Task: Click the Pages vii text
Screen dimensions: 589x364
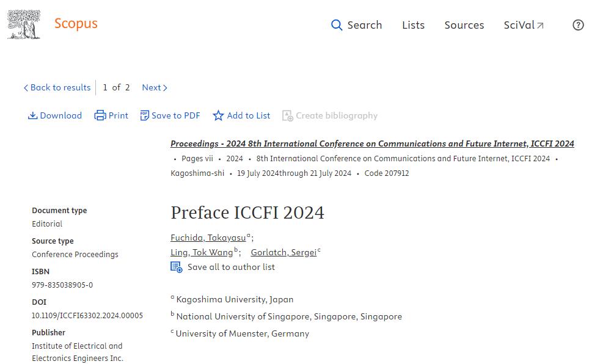Action: pos(197,159)
